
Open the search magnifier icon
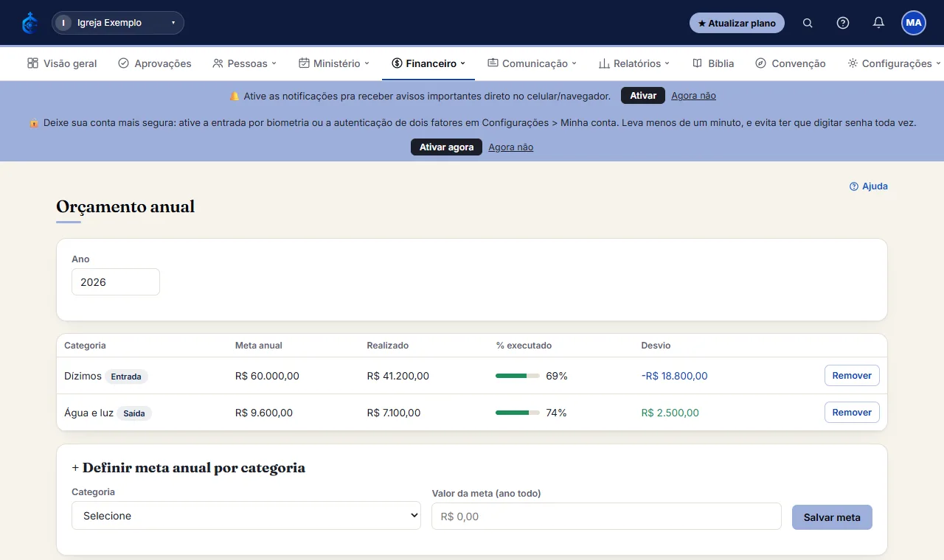808,23
